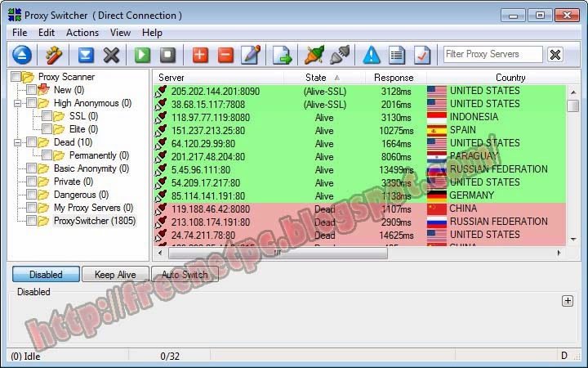Viewport: 588px width, 368px height.
Task: Click plug icon next to 119.188.46.42:8080
Action: point(161,209)
